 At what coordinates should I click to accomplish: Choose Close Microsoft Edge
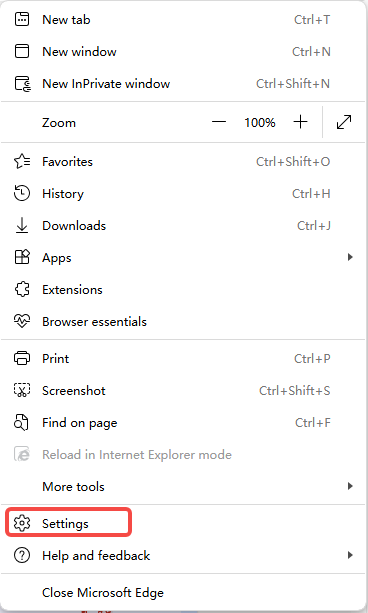pyautogui.click(x=184, y=593)
